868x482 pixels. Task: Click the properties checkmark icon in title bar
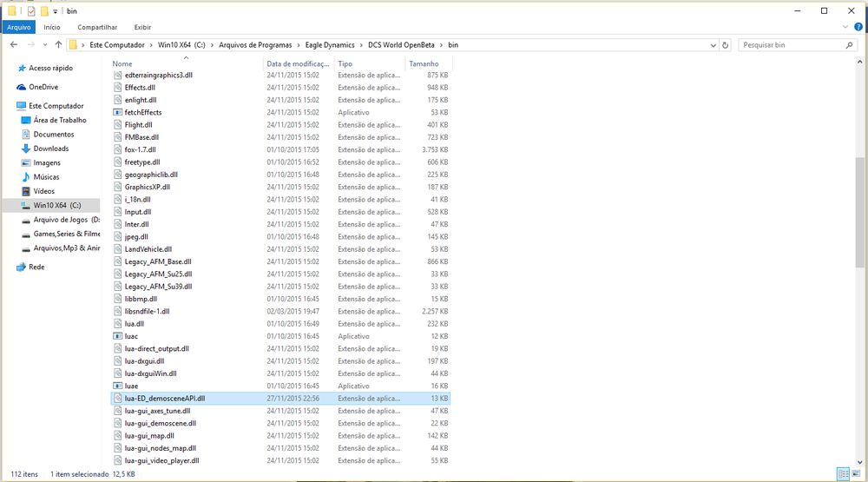click(31, 11)
